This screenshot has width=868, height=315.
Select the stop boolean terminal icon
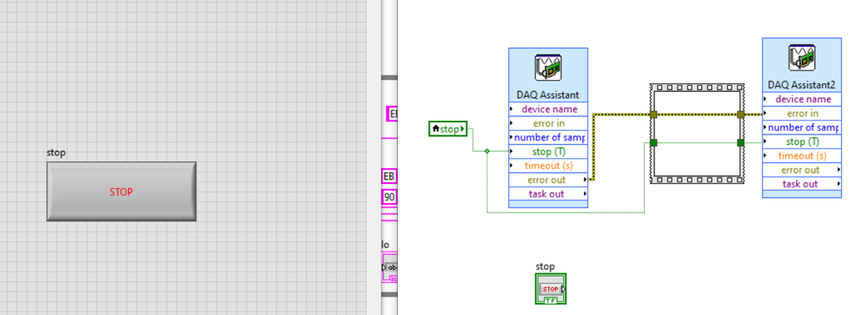(x=551, y=288)
